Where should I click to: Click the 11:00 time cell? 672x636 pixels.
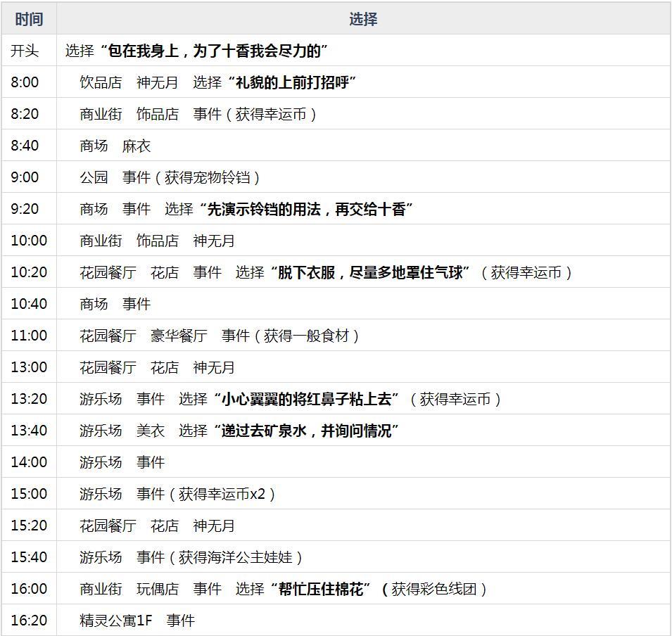29,335
